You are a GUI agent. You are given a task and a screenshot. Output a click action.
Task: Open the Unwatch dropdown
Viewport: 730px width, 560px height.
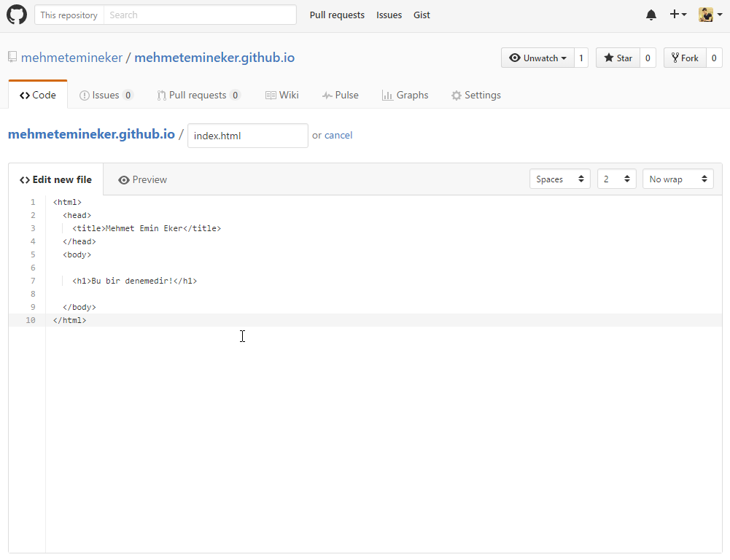(537, 58)
